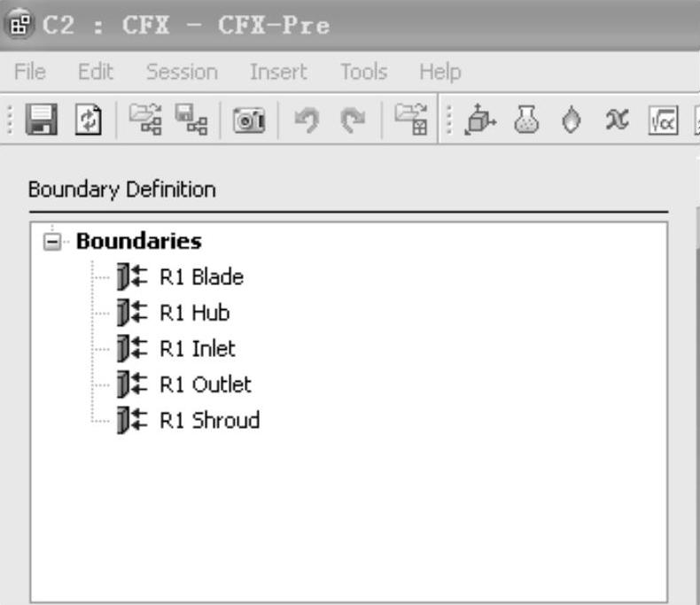Click the R1 Outlet boundary icon

click(x=132, y=384)
